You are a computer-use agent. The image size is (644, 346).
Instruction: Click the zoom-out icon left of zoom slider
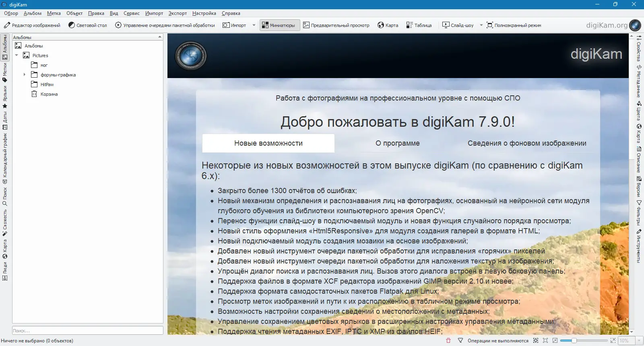[x=555, y=341]
